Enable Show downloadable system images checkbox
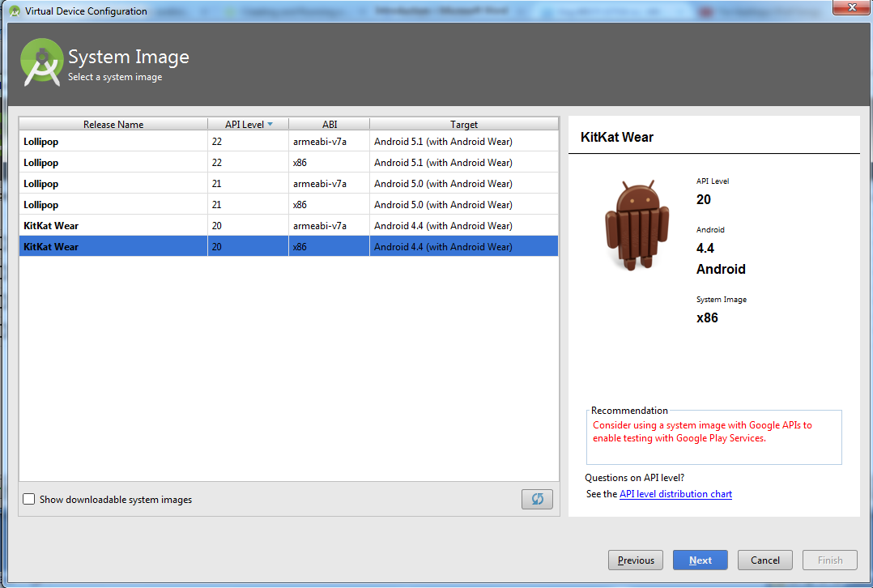Screen dimensions: 873x588 click(x=29, y=499)
